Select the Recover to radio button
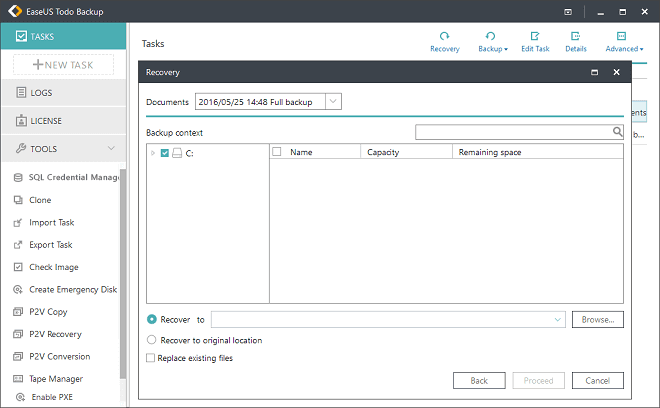This screenshot has height=408, width=660. [x=152, y=319]
